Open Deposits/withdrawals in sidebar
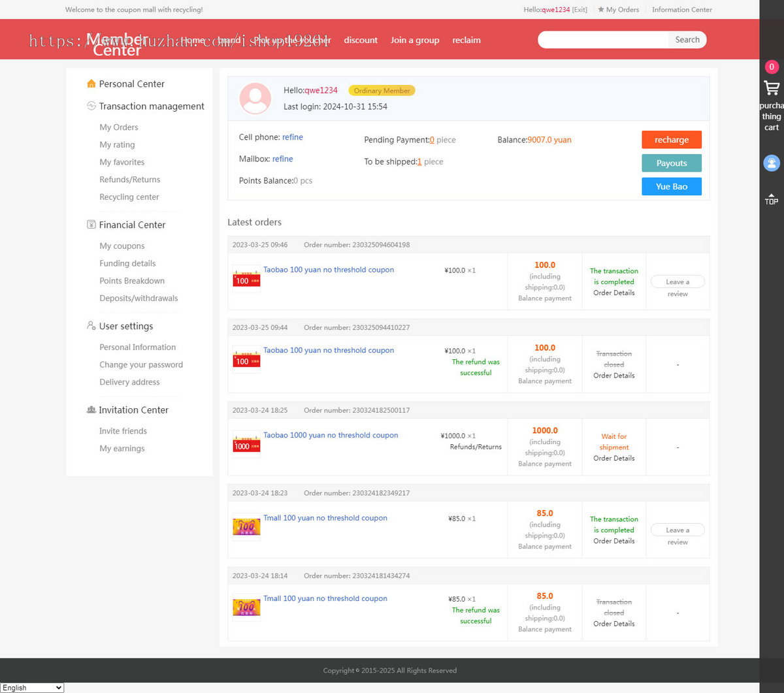 click(139, 298)
